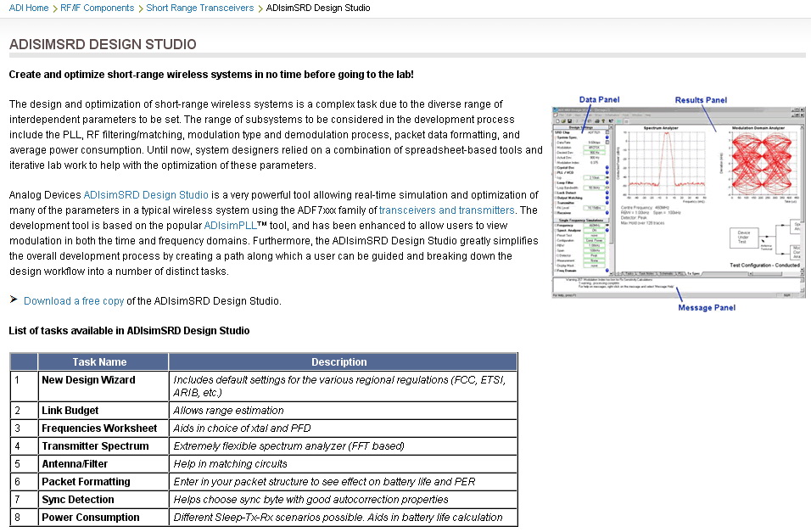Click the 'Help in matching circuits' description
This screenshot has width=811, height=532.
click(343, 463)
